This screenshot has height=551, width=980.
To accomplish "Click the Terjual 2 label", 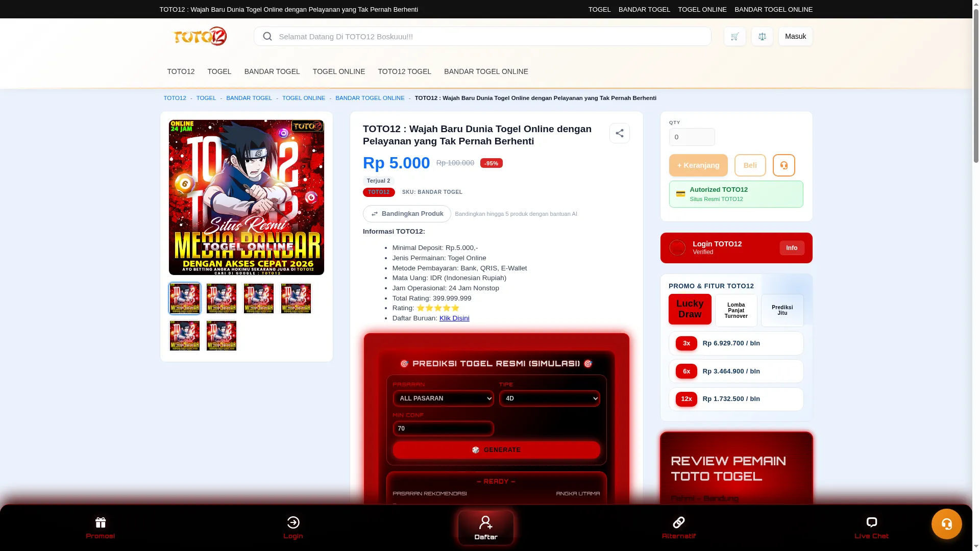I will tap(378, 181).
